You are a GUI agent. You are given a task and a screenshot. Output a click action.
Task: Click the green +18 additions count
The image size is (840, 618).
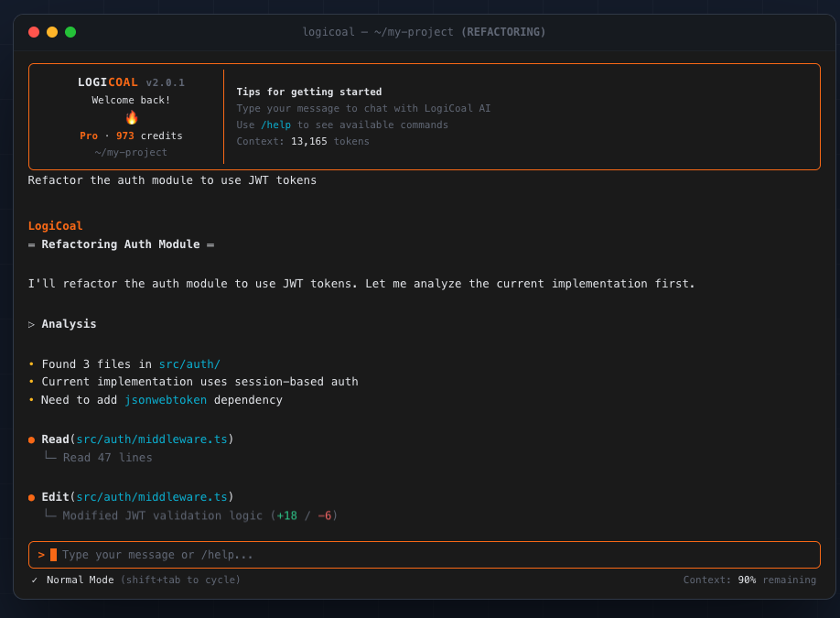[287, 516]
